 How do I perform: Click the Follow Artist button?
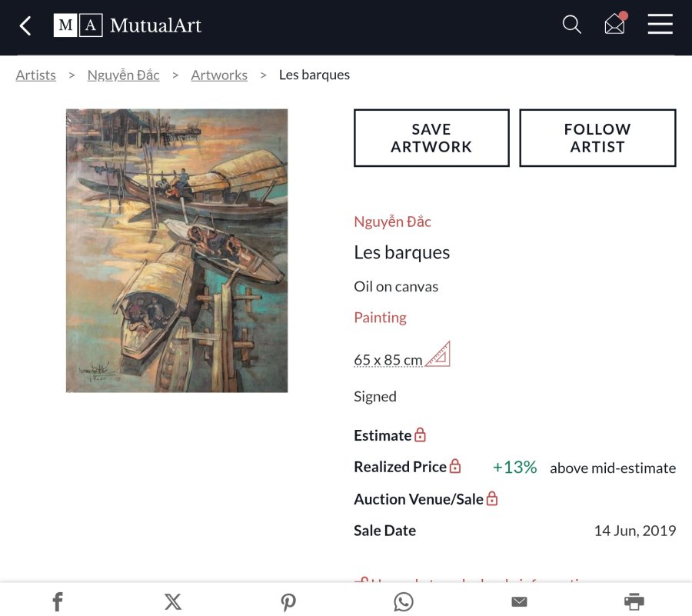pyautogui.click(x=597, y=138)
